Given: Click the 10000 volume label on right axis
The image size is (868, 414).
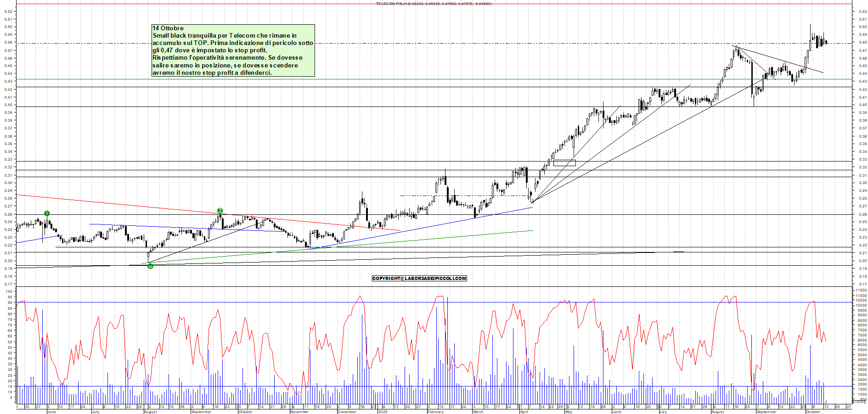Looking at the screenshot, I should 860,305.
